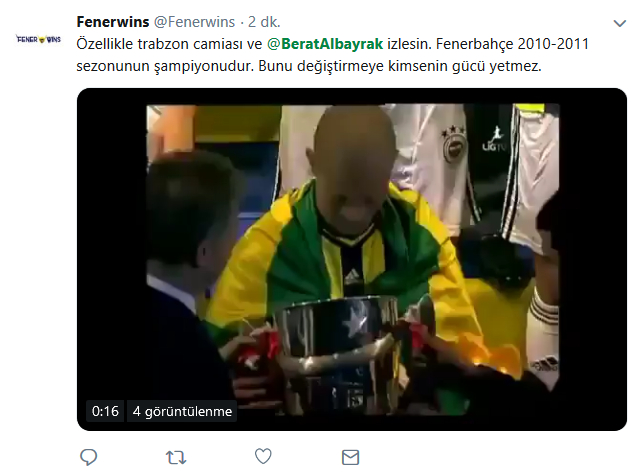Open the Fenerwins display name profile
Viewport: 641px width, 475px height.
point(113,22)
